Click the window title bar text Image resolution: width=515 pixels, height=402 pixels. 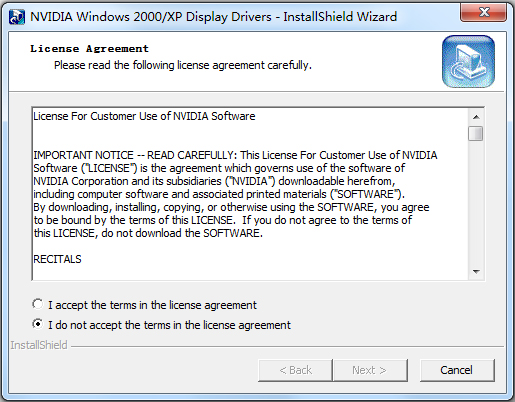[x=213, y=17]
